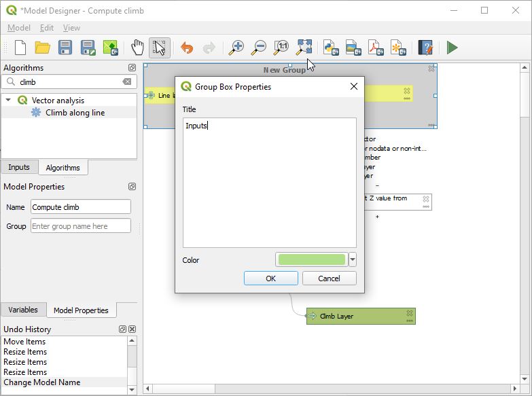Image resolution: width=532 pixels, height=396 pixels.
Task: Select the Pan hand tool
Action: 138,48
